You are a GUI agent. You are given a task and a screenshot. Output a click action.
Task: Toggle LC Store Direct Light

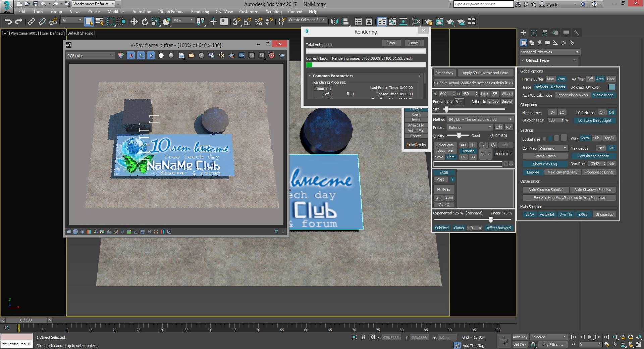pos(595,120)
